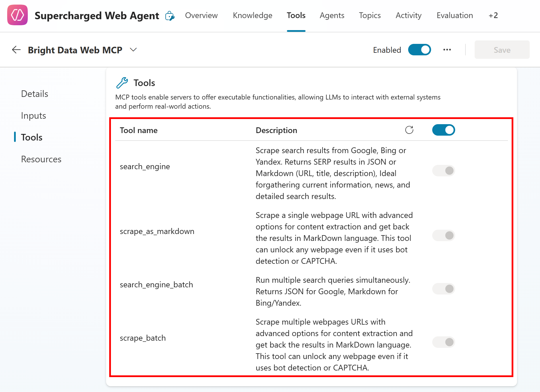Expand the Bright Data Web MCP dropdown chevron
The width and height of the screenshot is (540, 392).
coord(133,50)
